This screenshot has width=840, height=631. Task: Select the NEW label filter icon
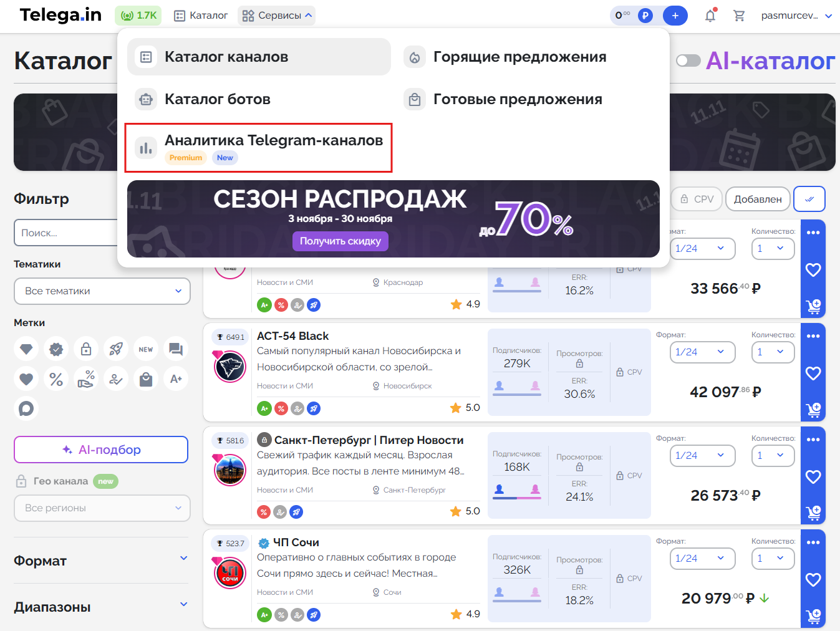coord(146,349)
